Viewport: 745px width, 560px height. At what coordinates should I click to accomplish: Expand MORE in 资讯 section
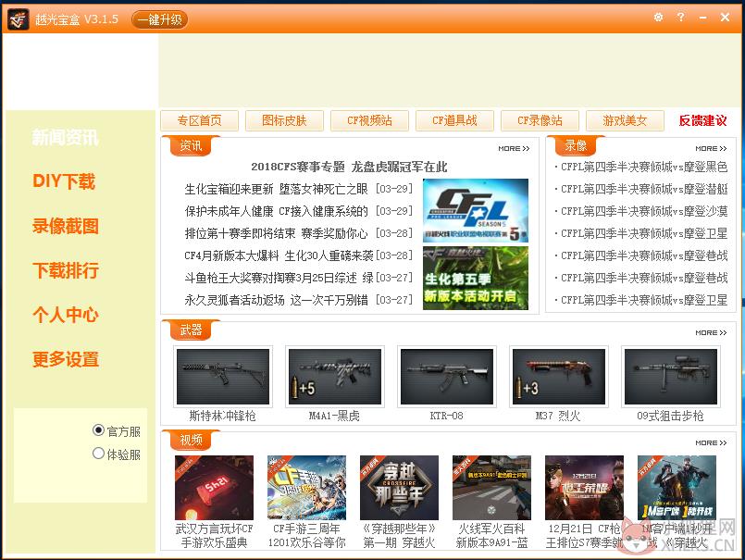click(x=514, y=148)
